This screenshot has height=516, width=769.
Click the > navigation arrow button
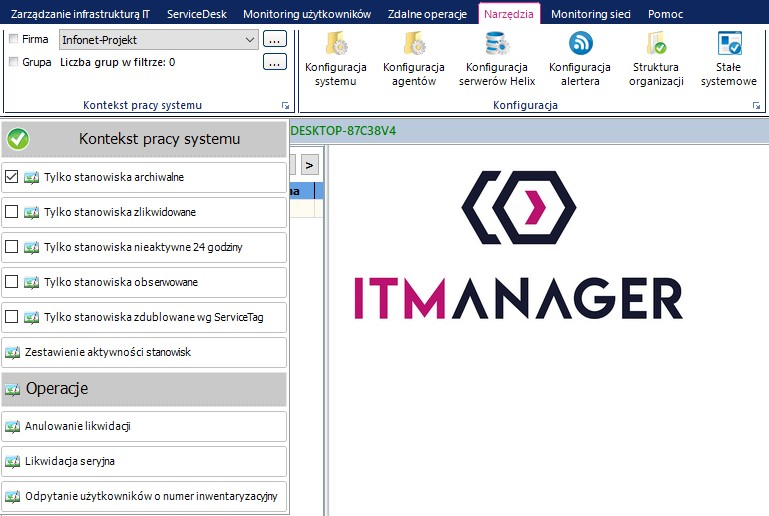point(309,165)
